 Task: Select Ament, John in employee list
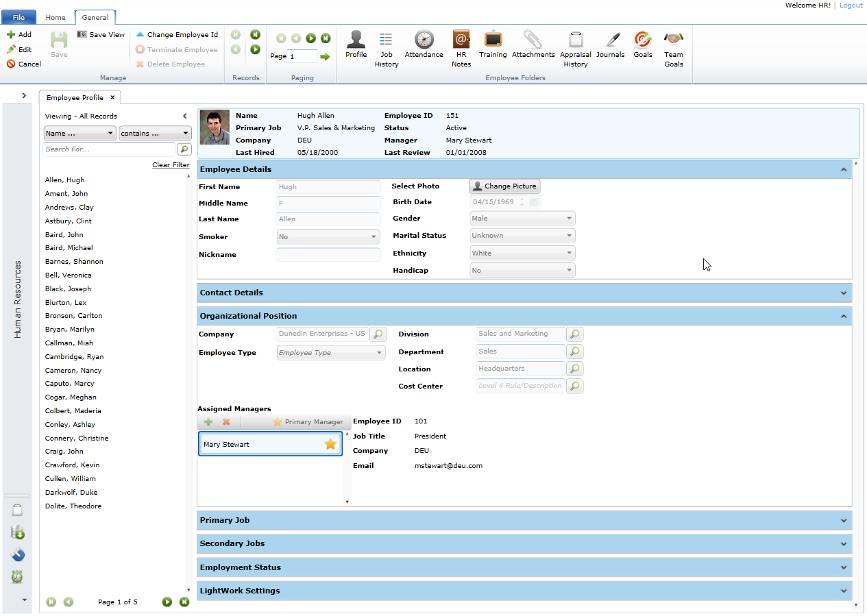(66, 193)
